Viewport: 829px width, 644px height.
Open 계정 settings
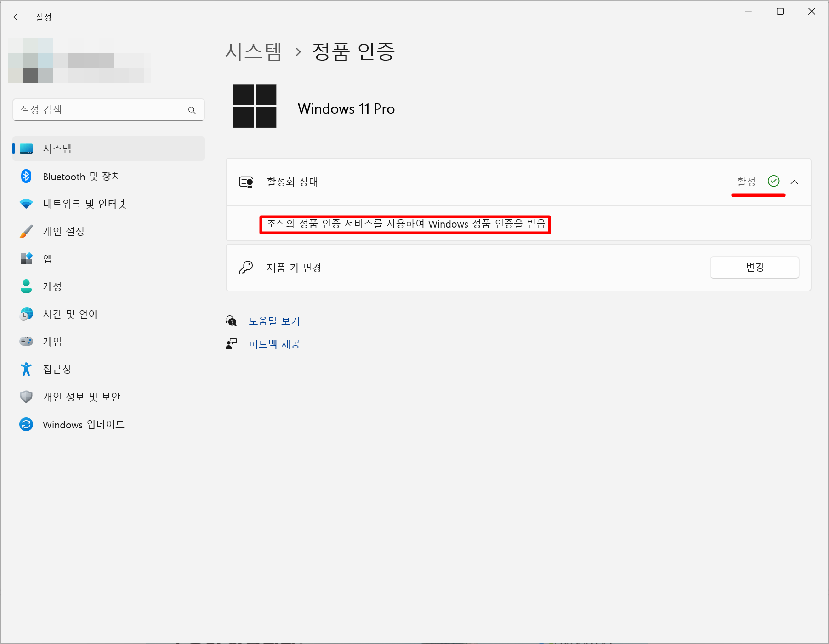(108, 286)
